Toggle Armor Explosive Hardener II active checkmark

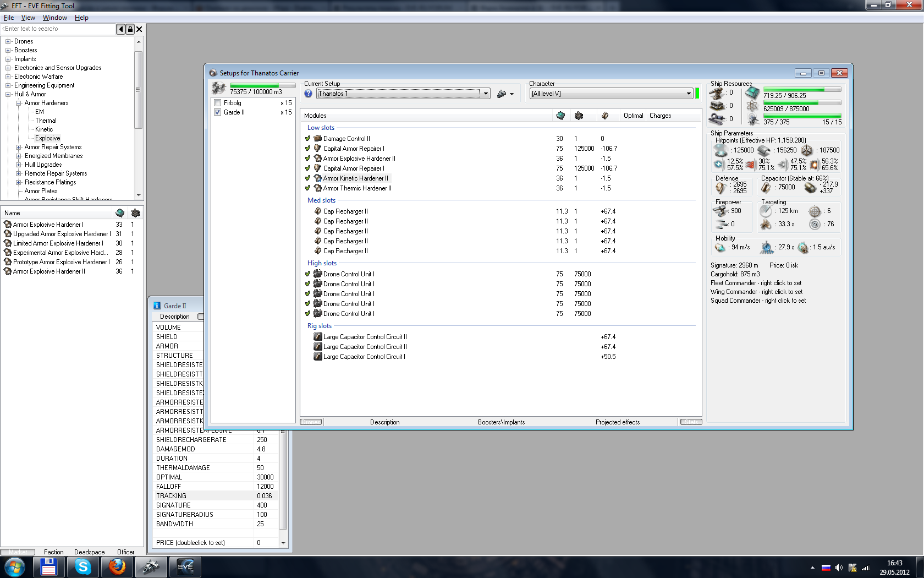pos(307,159)
